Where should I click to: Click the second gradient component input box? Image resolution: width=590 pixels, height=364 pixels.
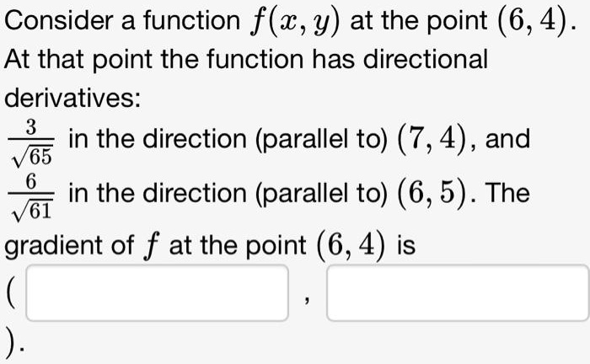458,293
